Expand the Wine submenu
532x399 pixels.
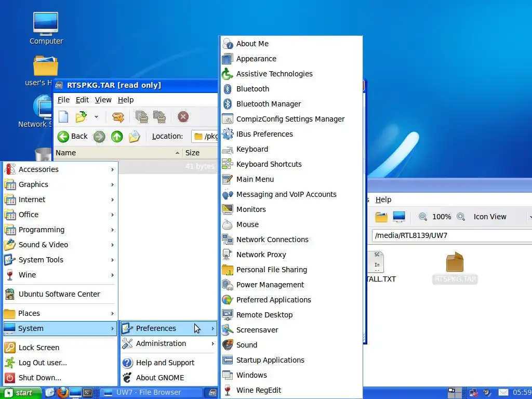[60, 275]
